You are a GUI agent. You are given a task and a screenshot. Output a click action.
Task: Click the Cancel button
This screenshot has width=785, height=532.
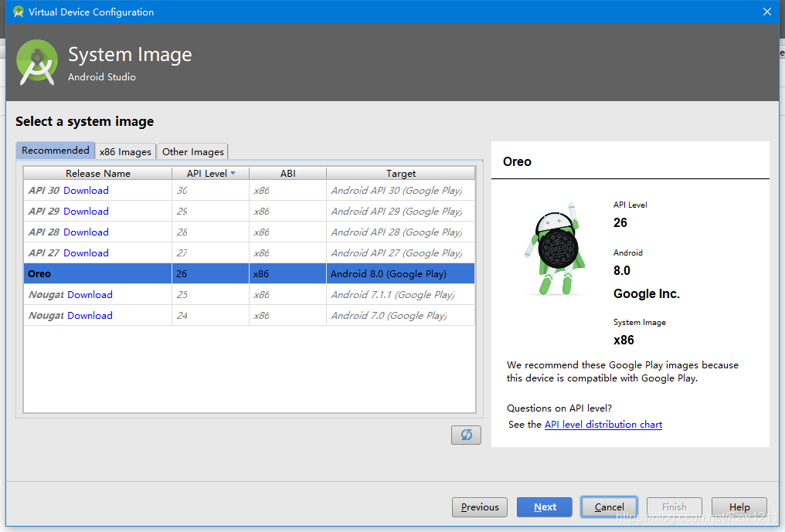click(610, 507)
